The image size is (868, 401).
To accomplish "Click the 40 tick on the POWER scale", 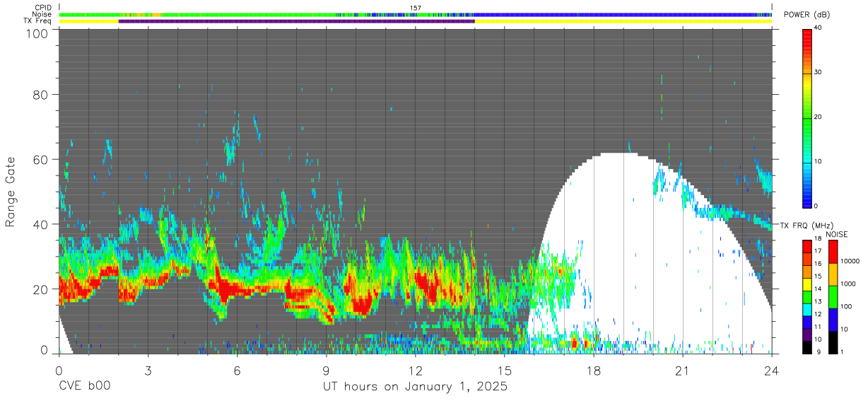I will pyautogui.click(x=819, y=29).
